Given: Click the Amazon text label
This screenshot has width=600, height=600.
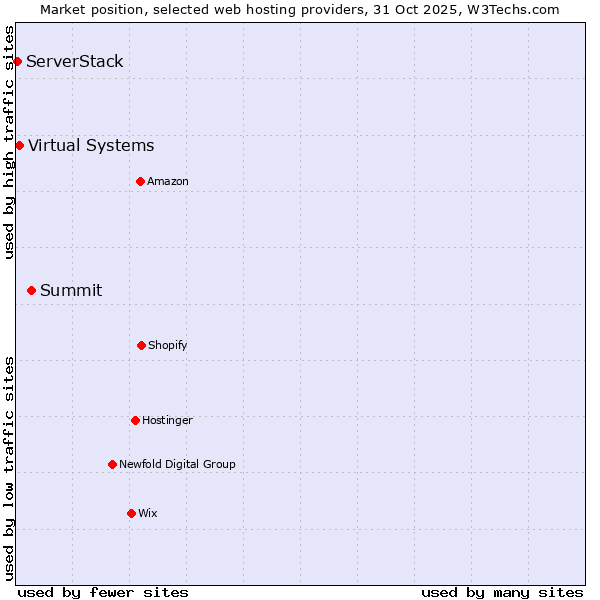Looking at the screenshot, I should [x=168, y=181].
